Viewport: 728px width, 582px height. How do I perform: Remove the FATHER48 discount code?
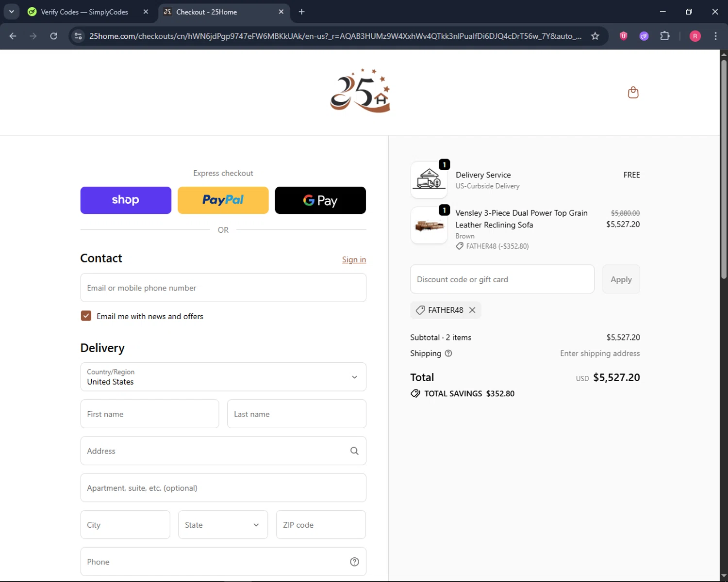[x=472, y=310]
